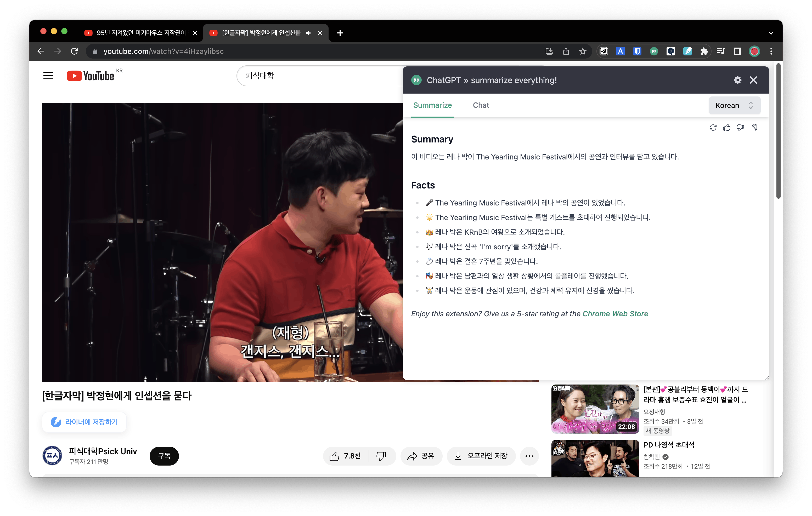812x516 pixels.
Task: Click the YouTube search field
Action: pyautogui.click(x=320, y=76)
